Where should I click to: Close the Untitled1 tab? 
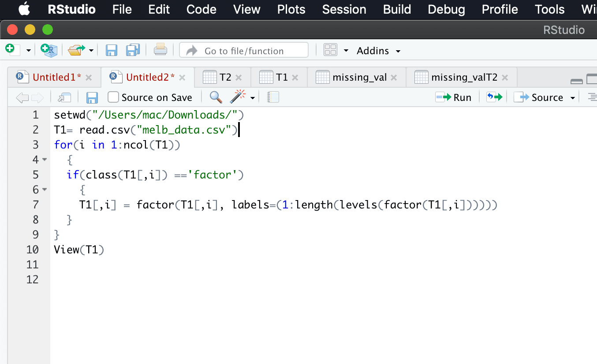(x=89, y=78)
